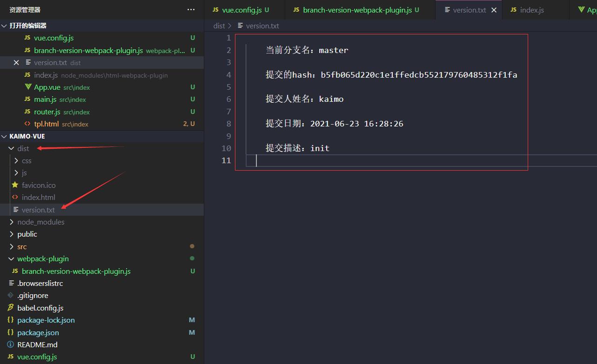Expand the public folder
Image resolution: width=597 pixels, height=364 pixels.
(11, 234)
